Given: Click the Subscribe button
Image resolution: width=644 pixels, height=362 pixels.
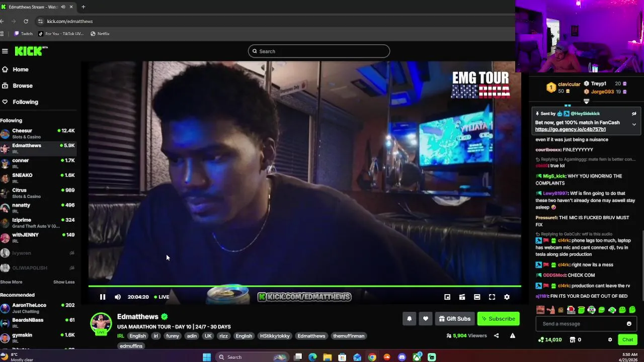Looking at the screenshot, I should [x=499, y=319].
